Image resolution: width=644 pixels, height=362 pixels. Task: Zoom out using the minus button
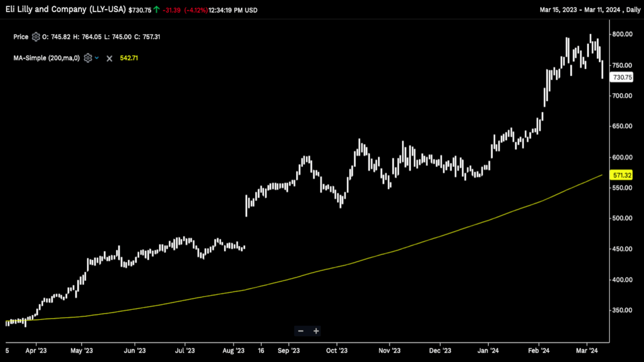click(301, 331)
